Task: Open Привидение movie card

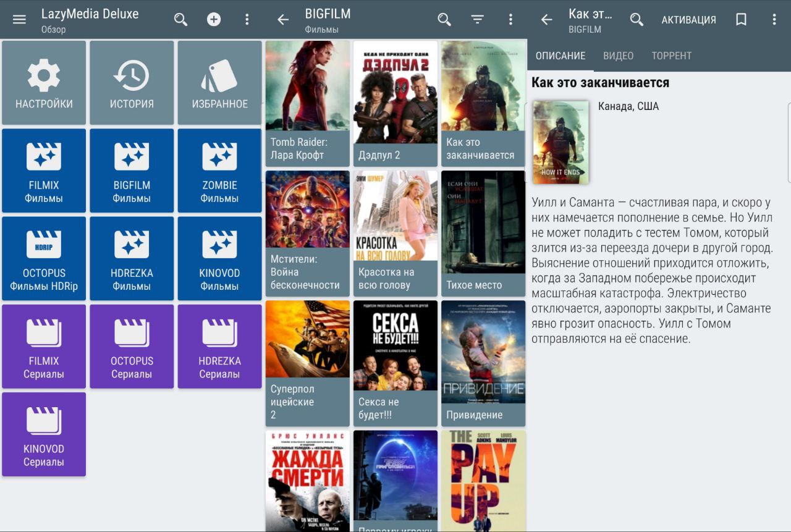Action: [483, 363]
